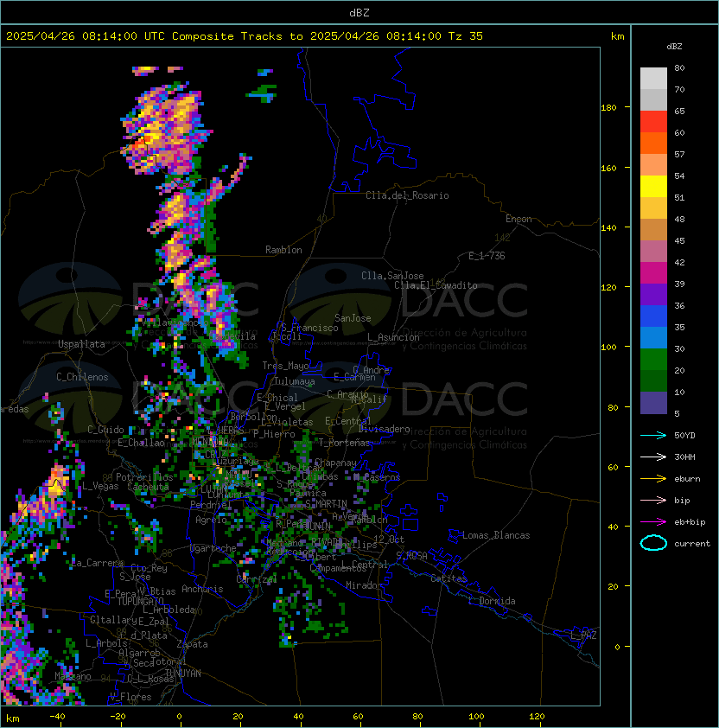Click the 'Clla.del_Rosario' map label
Viewport: 719px width, 728px height.
407,195
